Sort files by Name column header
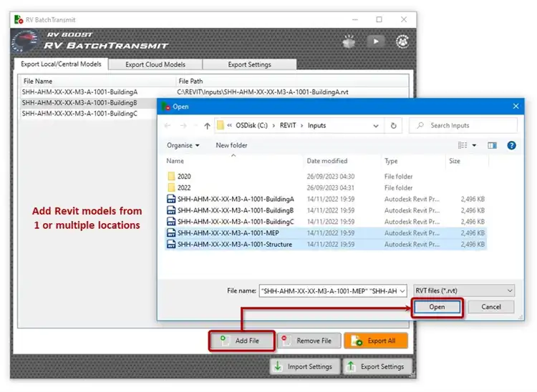Screen dimensions: 537x392 click(233, 161)
